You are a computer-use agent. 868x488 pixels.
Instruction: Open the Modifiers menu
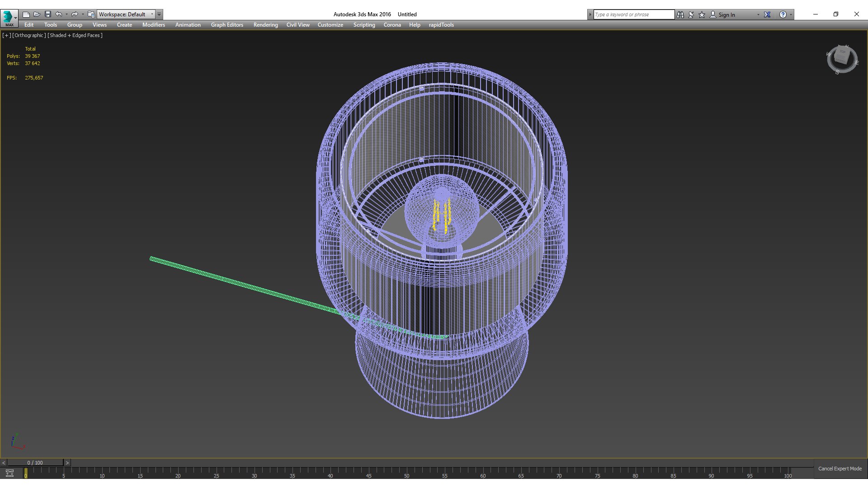(154, 25)
